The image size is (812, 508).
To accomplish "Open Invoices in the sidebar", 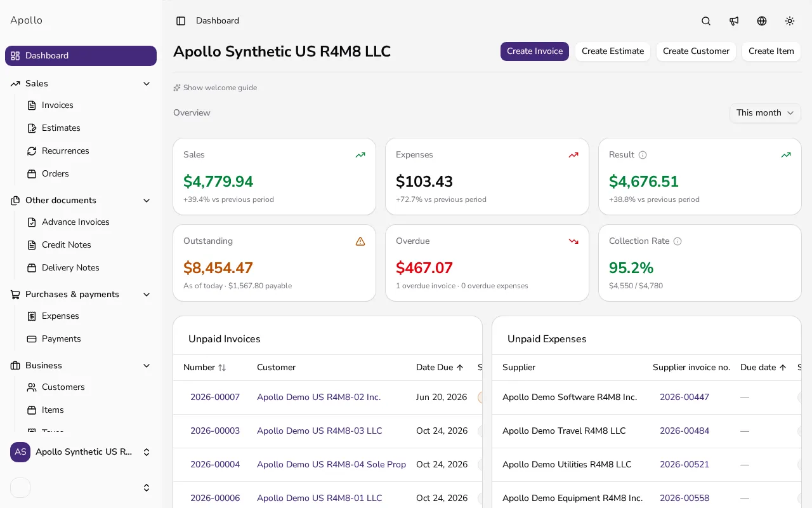I will pyautogui.click(x=89, y=105).
